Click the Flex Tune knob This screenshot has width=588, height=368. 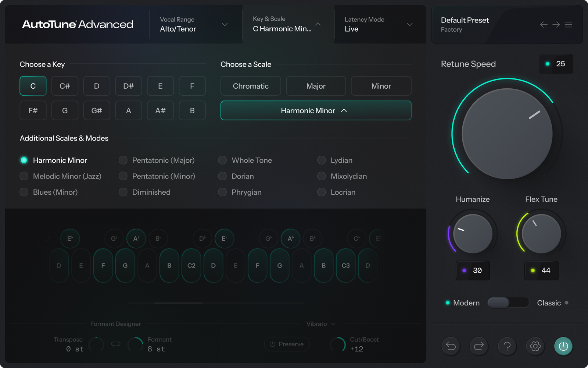click(541, 234)
